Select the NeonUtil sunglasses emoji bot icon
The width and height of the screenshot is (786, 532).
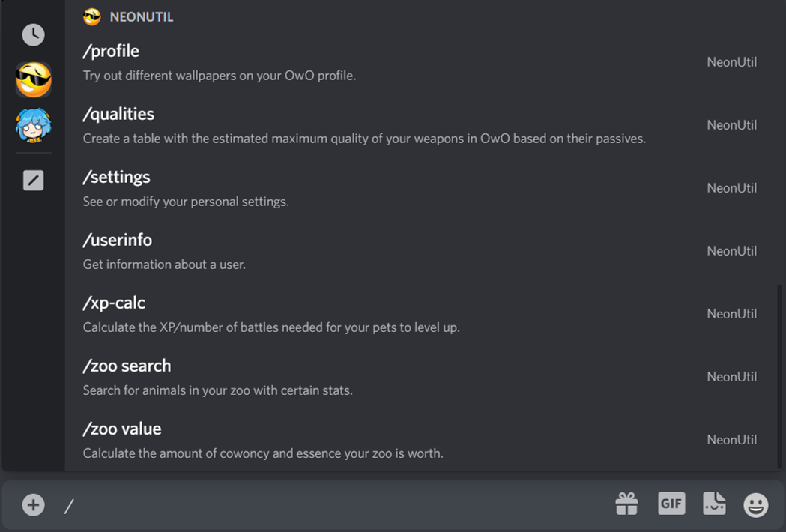34,79
